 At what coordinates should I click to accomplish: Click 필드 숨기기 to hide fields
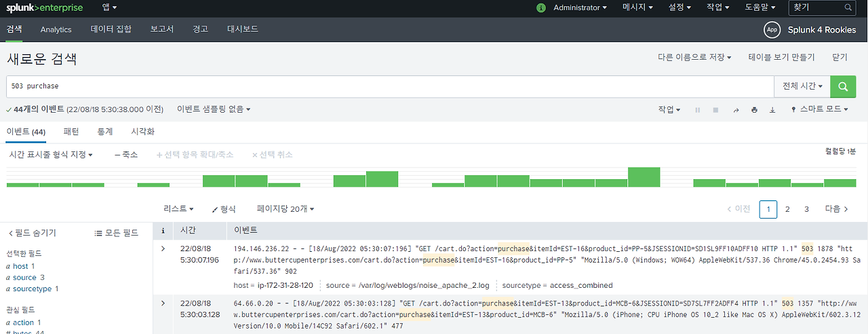tap(32, 233)
